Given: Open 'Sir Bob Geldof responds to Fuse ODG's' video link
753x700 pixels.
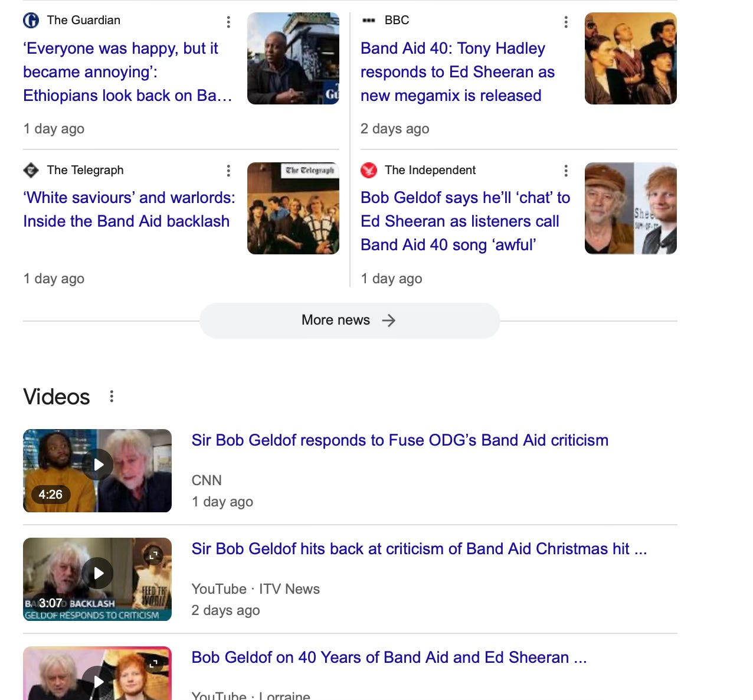Looking at the screenshot, I should coord(400,440).
